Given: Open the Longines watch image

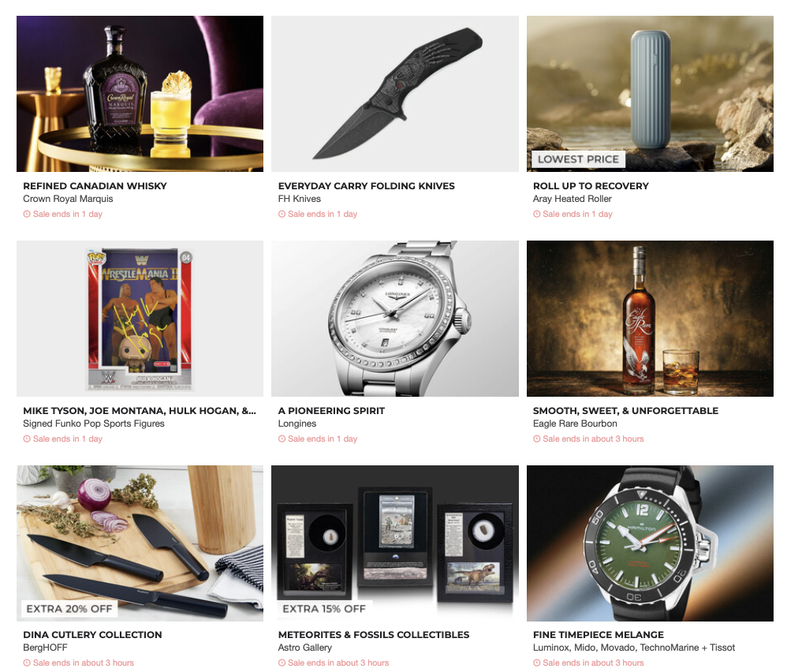Looking at the screenshot, I should click(x=394, y=319).
